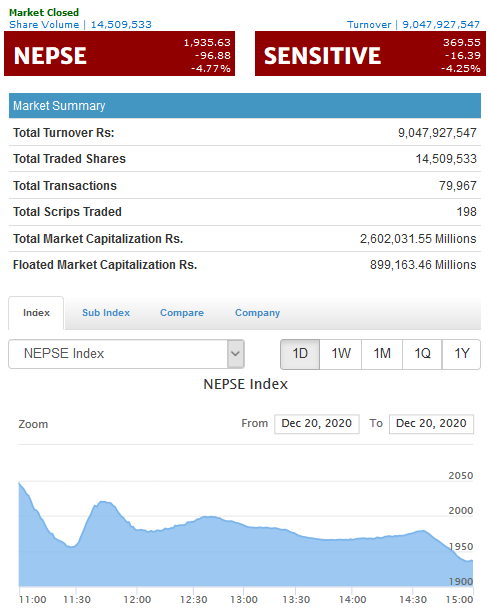This screenshot has height=610, width=488.
Task: Select the 1Q time range button
Action: (x=422, y=354)
